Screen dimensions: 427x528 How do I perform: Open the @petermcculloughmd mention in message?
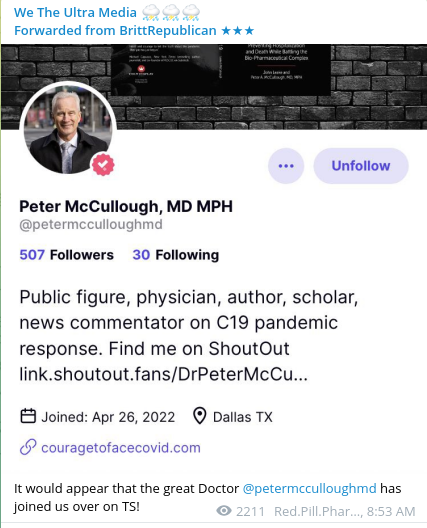click(309, 488)
